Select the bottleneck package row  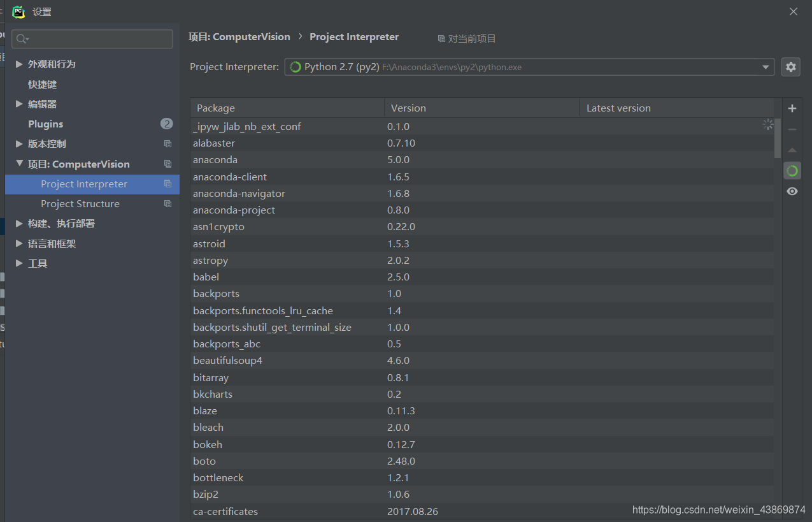pyautogui.click(x=482, y=477)
